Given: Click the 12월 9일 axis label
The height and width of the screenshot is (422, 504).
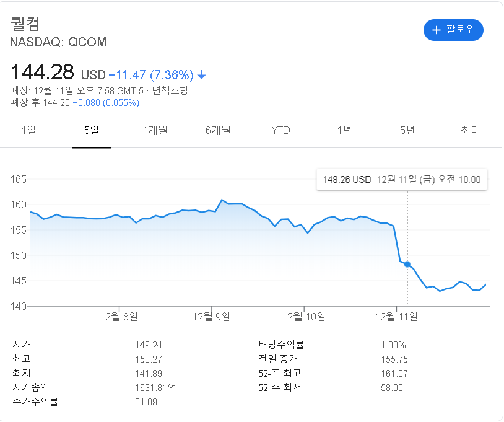Looking at the screenshot, I should 211,317.
